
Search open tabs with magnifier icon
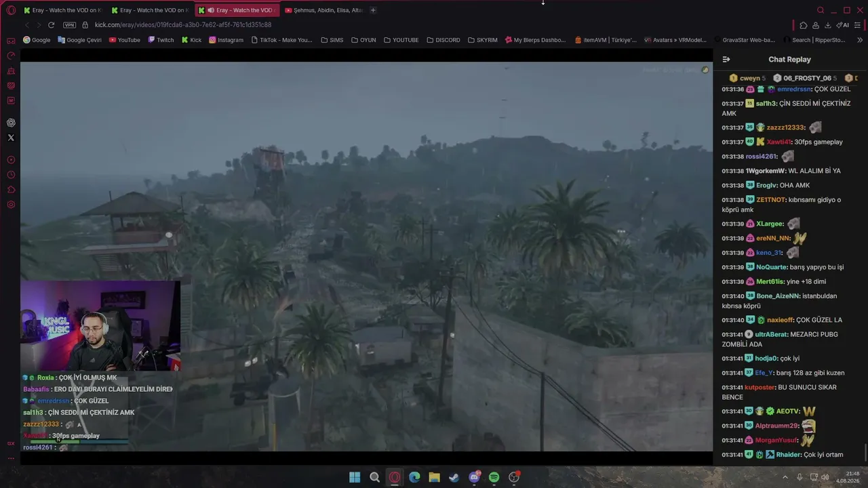pyautogui.click(x=821, y=10)
